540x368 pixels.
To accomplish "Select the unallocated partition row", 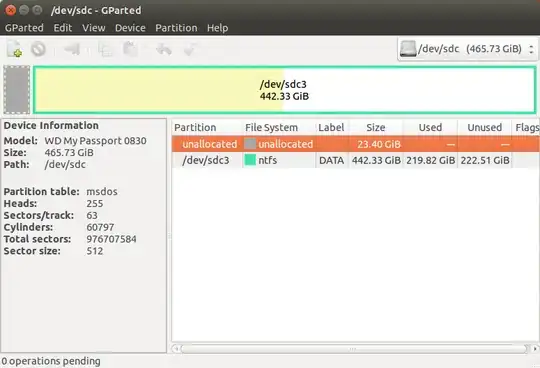I will point(356,144).
